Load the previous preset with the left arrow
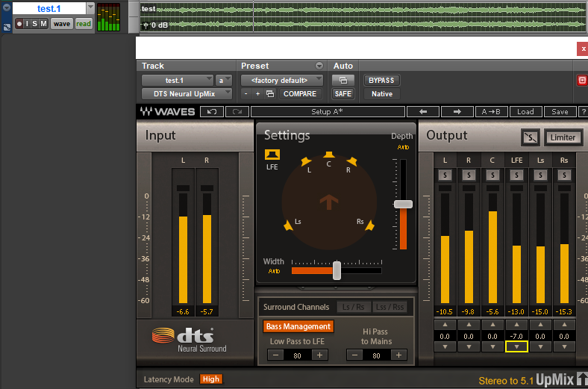This screenshot has width=588, height=389. point(423,111)
